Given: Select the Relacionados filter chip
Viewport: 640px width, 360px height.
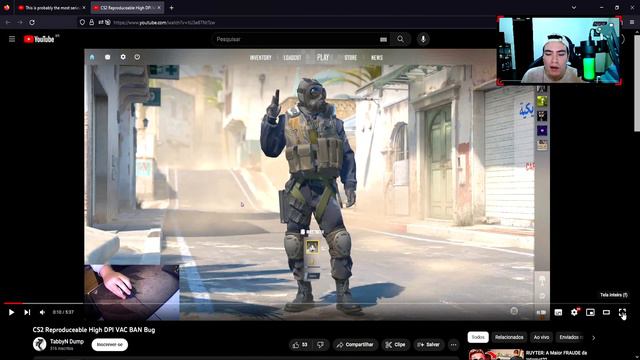Looking at the screenshot, I should 509,337.
